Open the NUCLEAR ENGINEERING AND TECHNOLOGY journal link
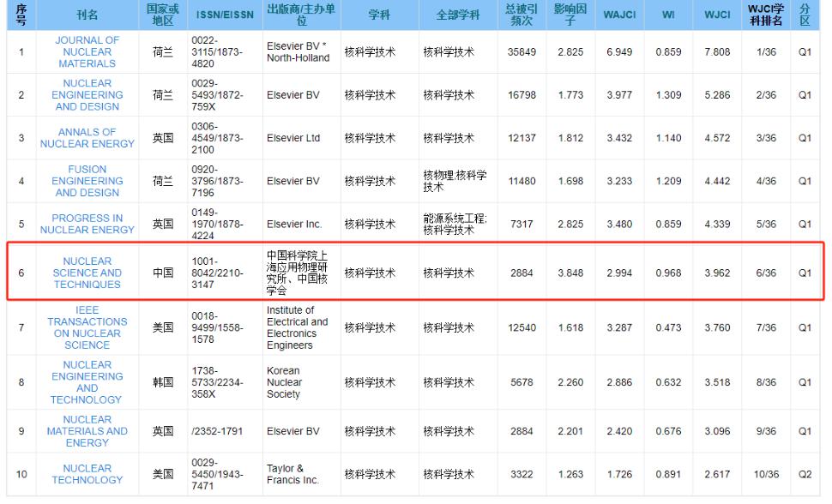Image resolution: width=832 pixels, height=504 pixels. tap(87, 382)
